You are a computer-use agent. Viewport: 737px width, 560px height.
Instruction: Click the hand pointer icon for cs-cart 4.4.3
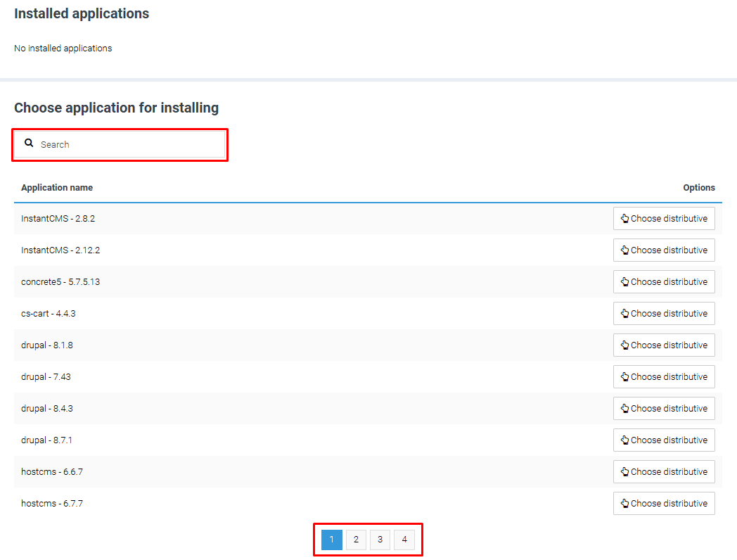click(624, 314)
